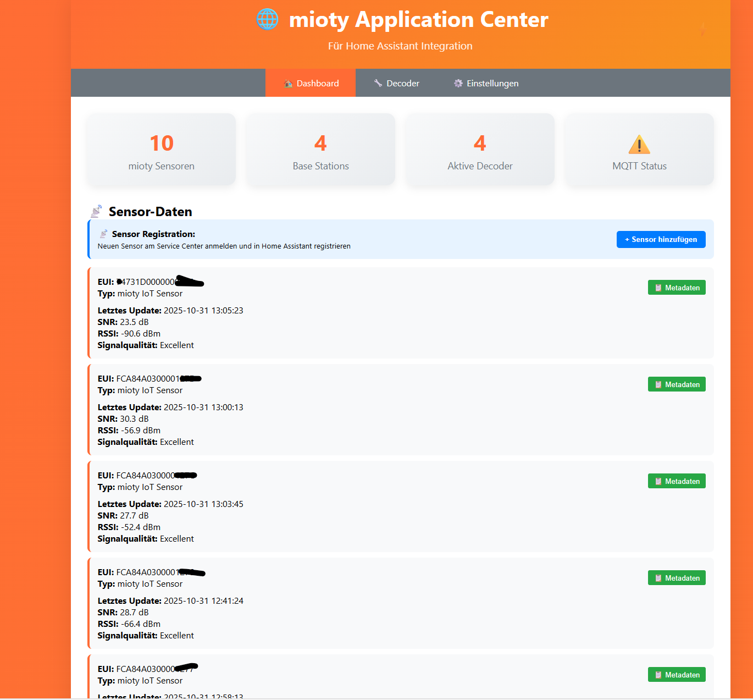Click the 'SNR: 27.7 dB' value
The width and height of the screenshot is (753, 700).
[123, 516]
